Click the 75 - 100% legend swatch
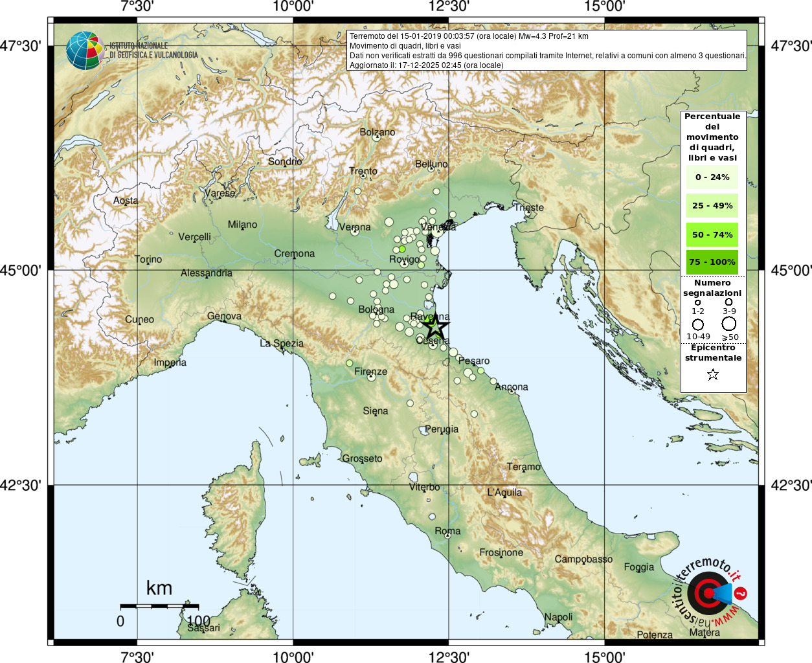Image resolution: width=812 pixels, height=663 pixels. tap(712, 262)
